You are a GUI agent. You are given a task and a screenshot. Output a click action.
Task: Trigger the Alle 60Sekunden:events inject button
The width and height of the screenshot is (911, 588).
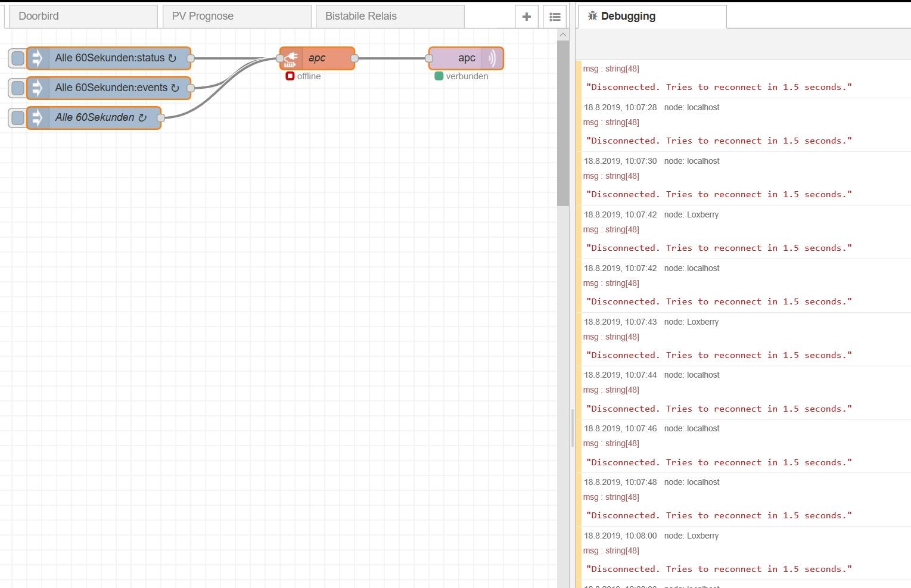17,88
